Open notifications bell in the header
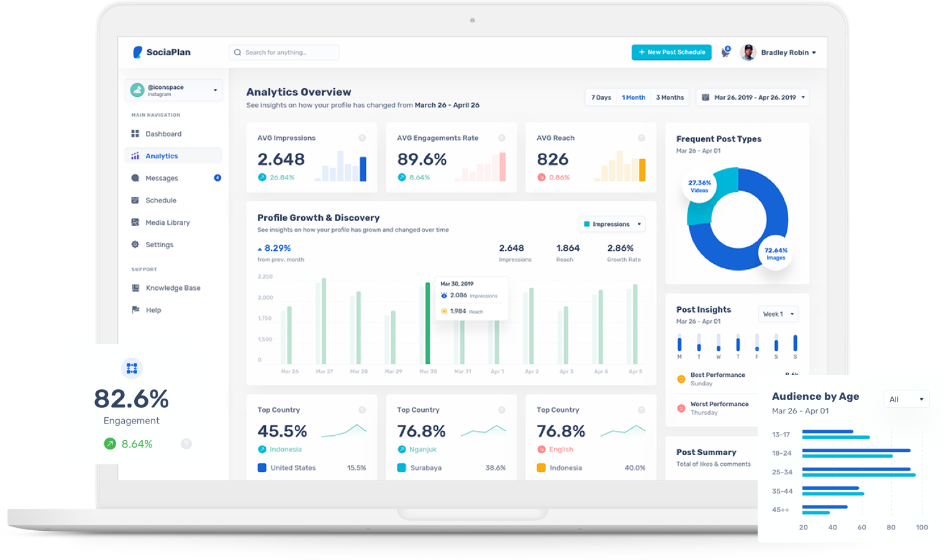Image resolution: width=944 pixels, height=560 pixels. 725,53
